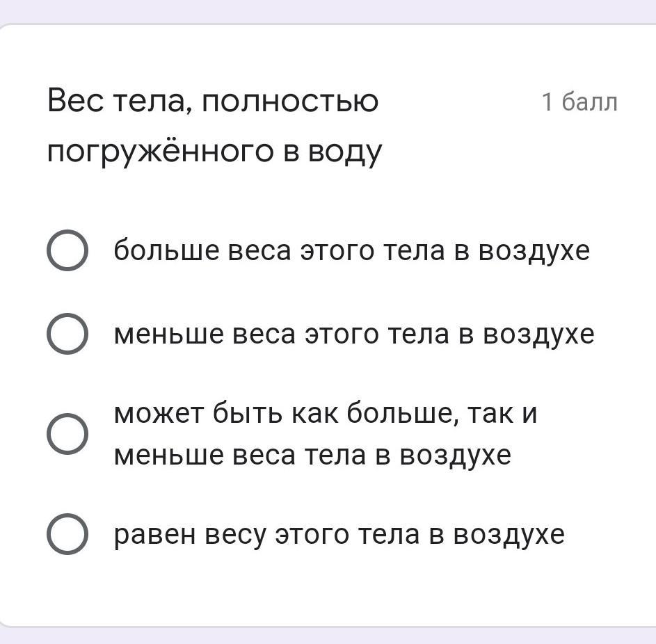Choose the 'меньше веса этого тела в воздухе' radio circle
The width and height of the screenshot is (656, 644).
67,335
